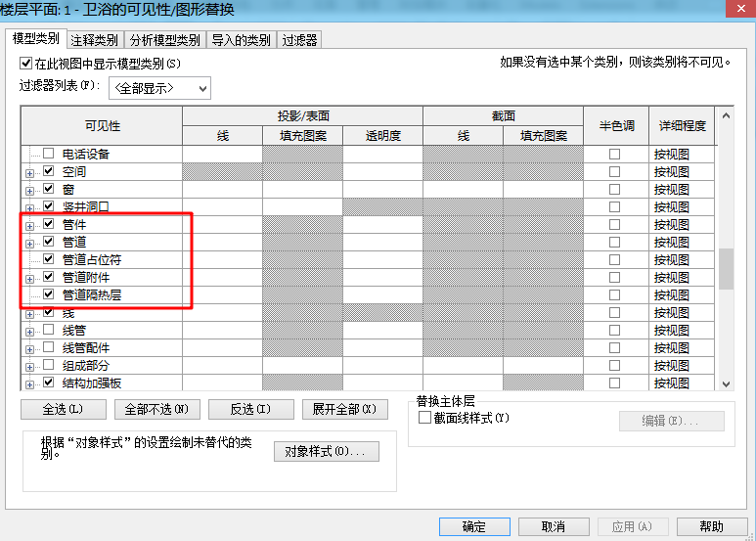Click the 全选 button
The image size is (756, 541).
[64, 409]
